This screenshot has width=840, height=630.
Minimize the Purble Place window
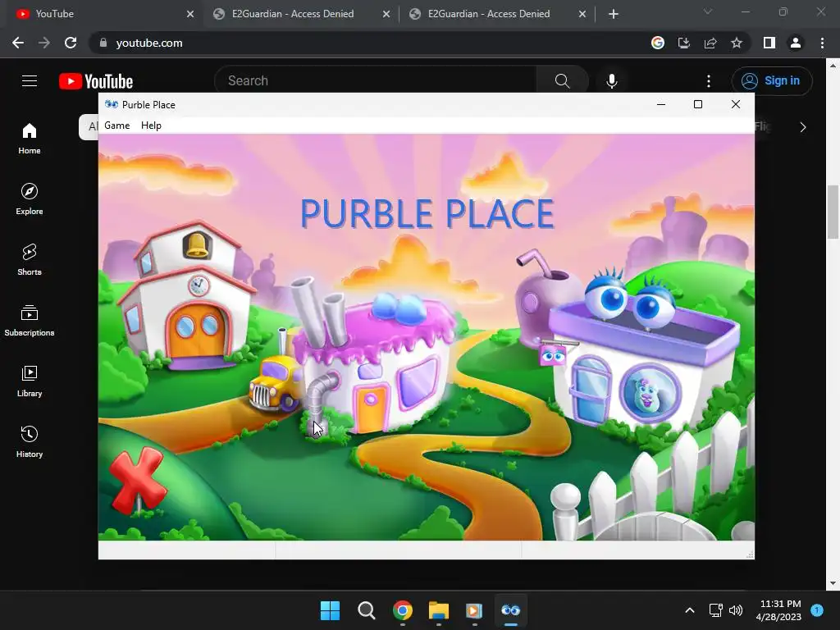coord(661,104)
